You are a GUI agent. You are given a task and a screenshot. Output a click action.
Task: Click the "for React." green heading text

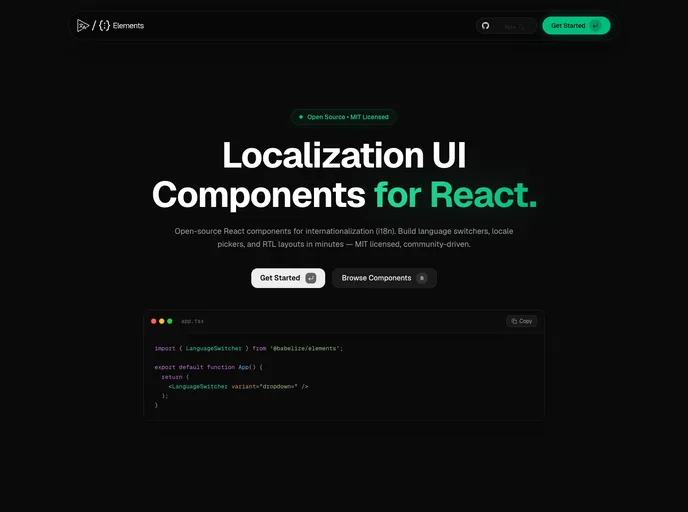(455, 195)
